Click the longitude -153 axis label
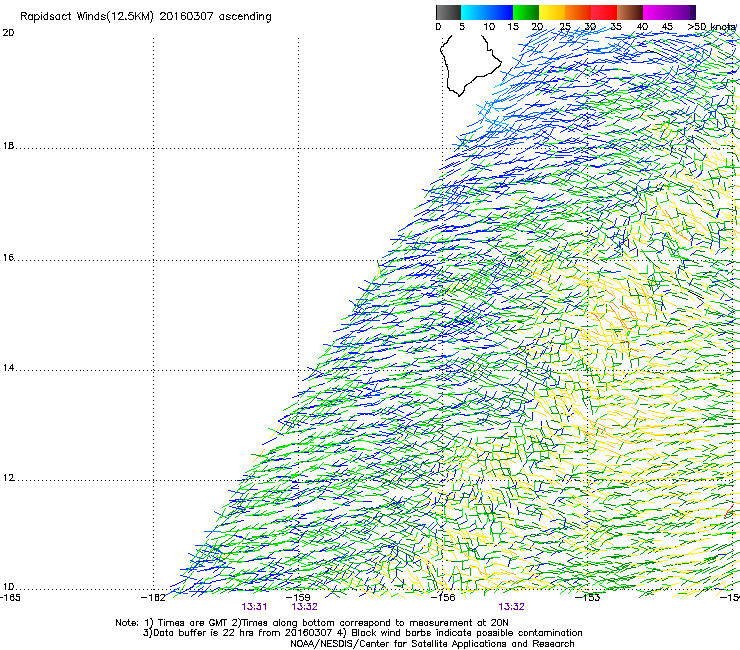Screen dimensions: 740x650 [x=588, y=597]
